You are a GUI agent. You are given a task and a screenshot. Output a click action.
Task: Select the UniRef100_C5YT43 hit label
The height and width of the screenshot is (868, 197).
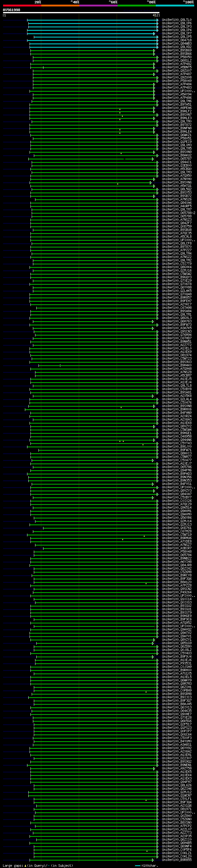176,443
